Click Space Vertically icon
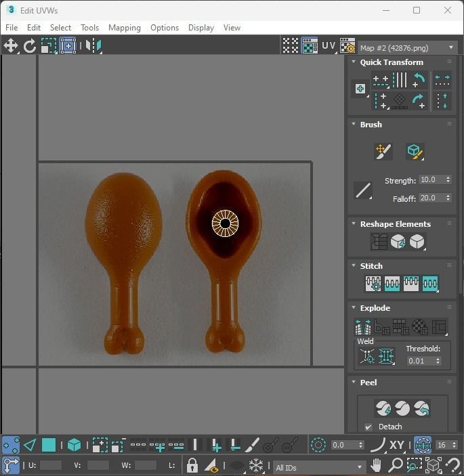 [442, 101]
